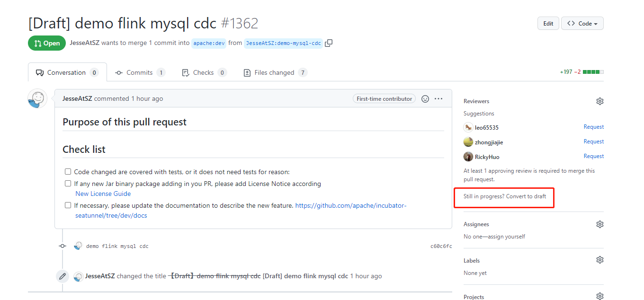Click the diffstat bar blocks
Screen dimensions: 644x300
click(593, 72)
